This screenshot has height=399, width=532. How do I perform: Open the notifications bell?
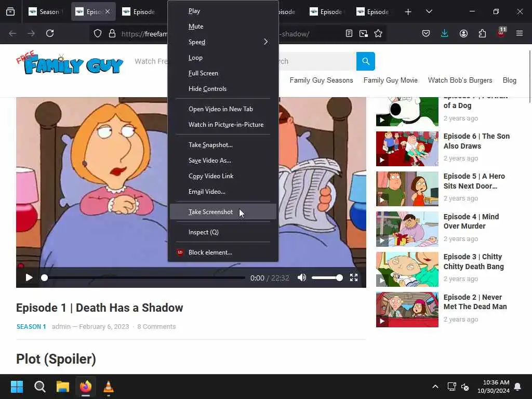(x=518, y=387)
